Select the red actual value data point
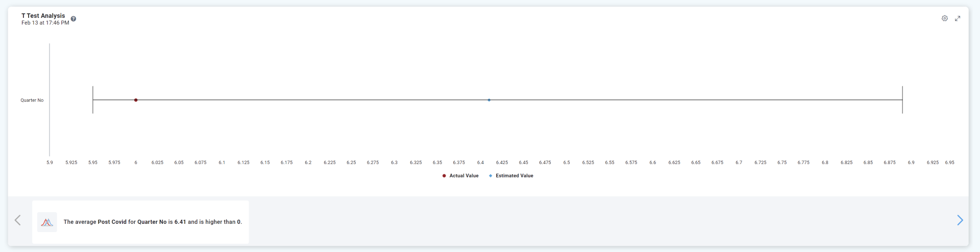 click(x=136, y=100)
